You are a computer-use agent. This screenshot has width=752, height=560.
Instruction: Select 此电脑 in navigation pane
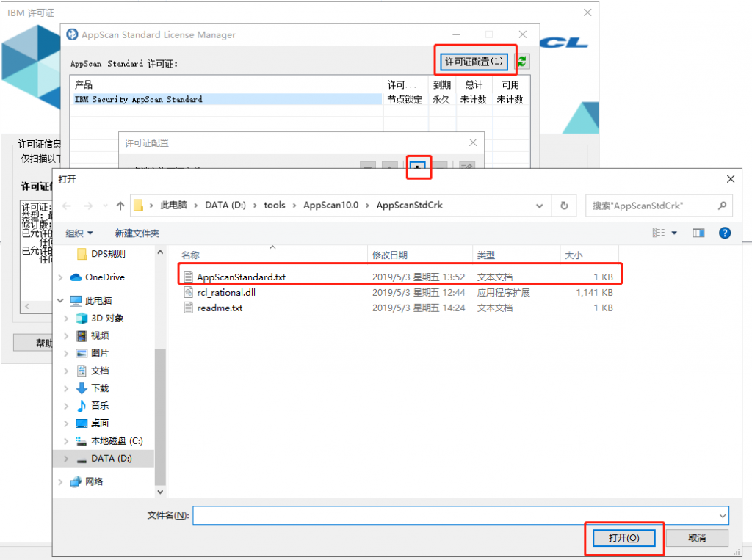(x=98, y=301)
